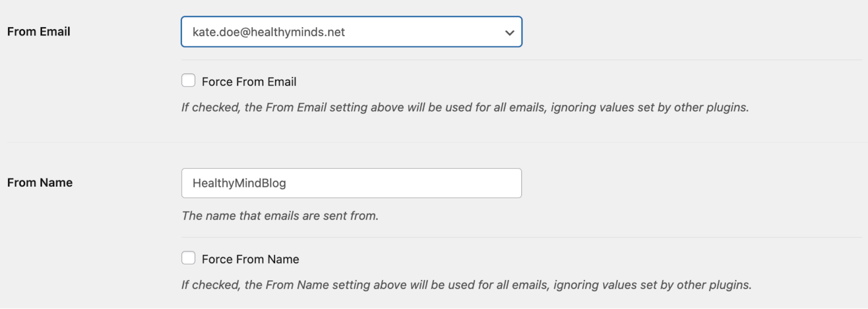
Task: Tick the Force From Name checkbox
Action: pyautogui.click(x=188, y=258)
